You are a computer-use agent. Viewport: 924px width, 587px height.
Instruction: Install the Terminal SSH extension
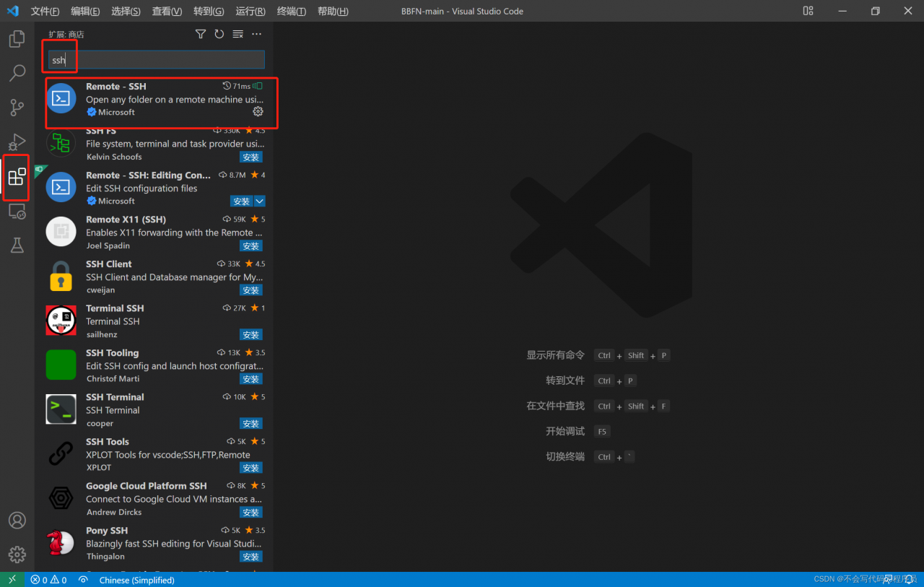(x=251, y=335)
